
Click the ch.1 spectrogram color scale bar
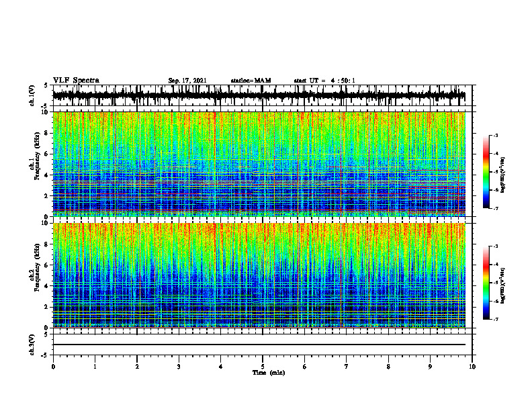pos(486,172)
